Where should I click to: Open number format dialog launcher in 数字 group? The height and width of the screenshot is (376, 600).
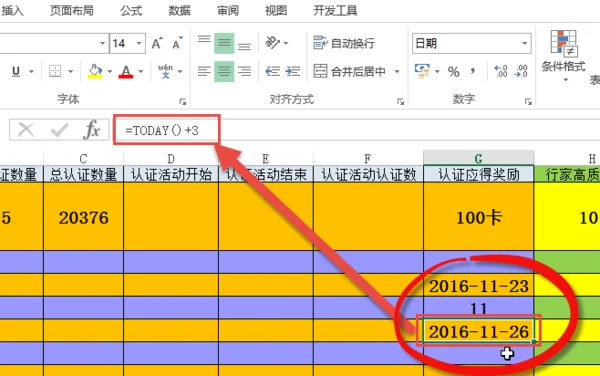(528, 101)
